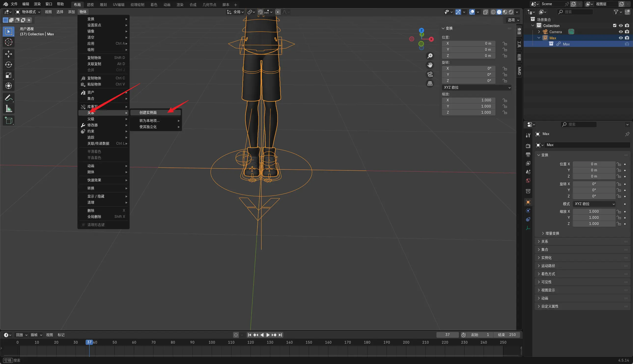Open the Physics properties tab icon
Viewport: 633px width, 364px height.
tap(528, 211)
